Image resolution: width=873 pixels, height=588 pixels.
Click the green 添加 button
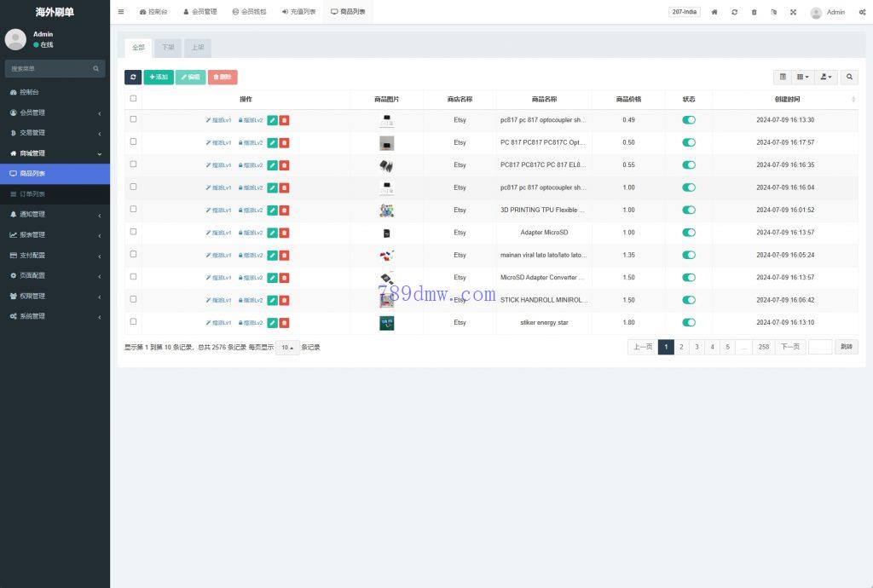[x=158, y=77]
